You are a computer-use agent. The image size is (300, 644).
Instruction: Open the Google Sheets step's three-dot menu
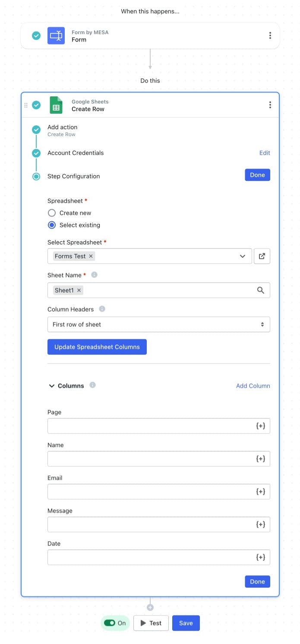pos(270,105)
